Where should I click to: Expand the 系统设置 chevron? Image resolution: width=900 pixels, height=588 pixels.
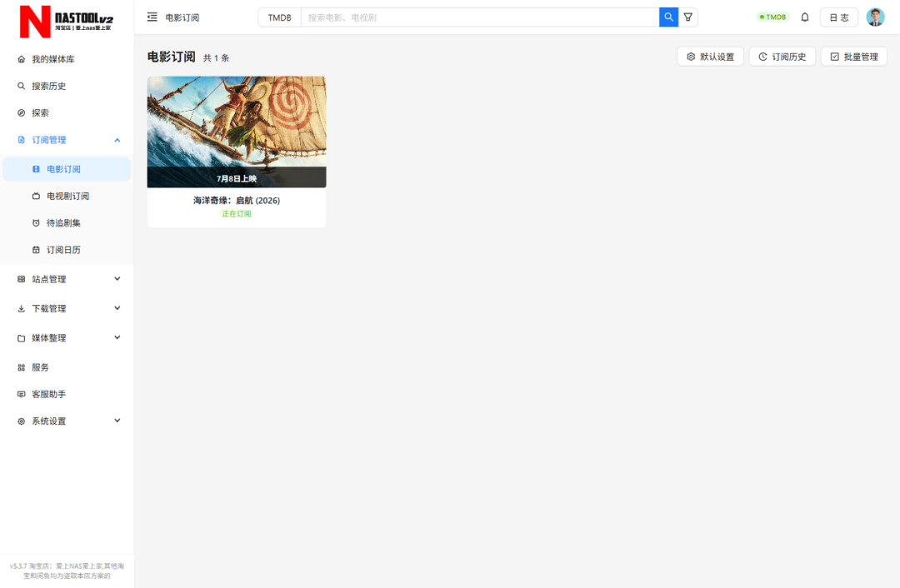coord(117,421)
